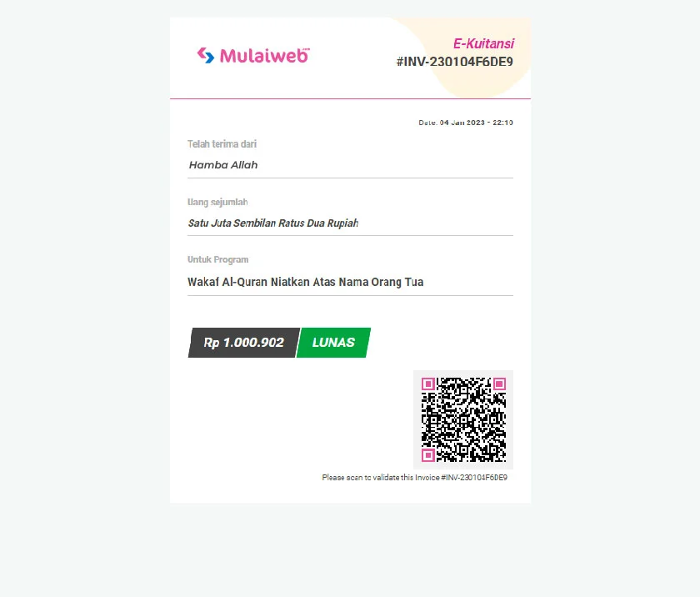The width and height of the screenshot is (700, 597).
Task: Click the Hamba Allah donor name field
Action: coord(350,165)
